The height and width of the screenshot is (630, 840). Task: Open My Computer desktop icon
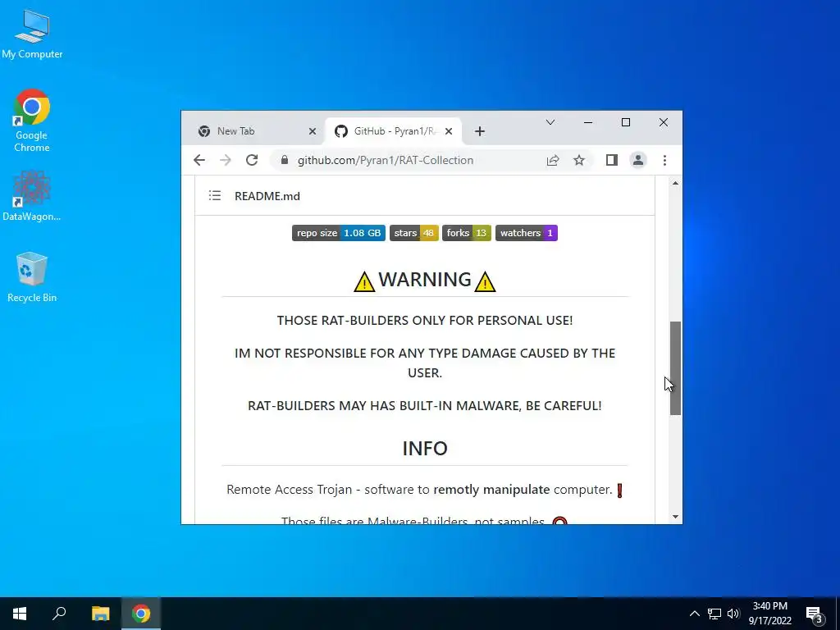tap(32, 34)
